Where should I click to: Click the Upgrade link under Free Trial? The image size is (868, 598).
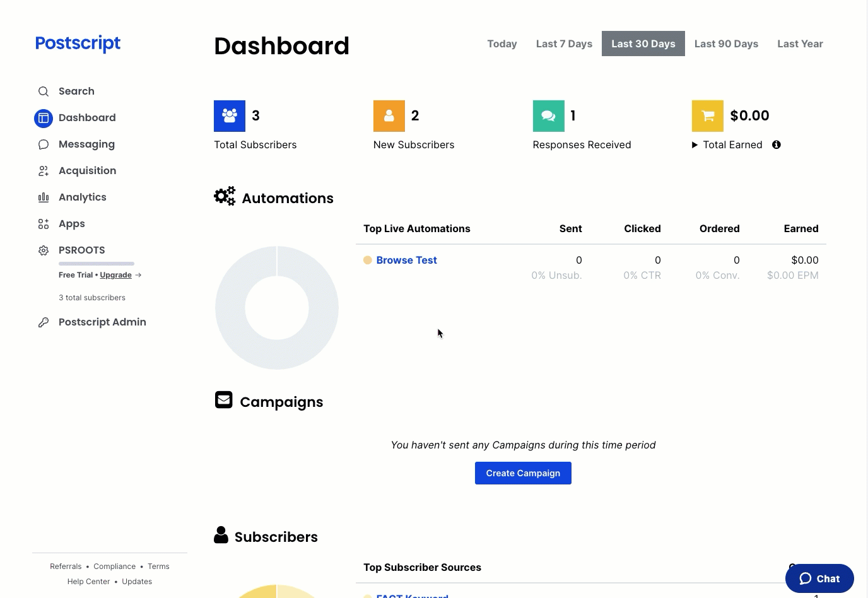(115, 275)
